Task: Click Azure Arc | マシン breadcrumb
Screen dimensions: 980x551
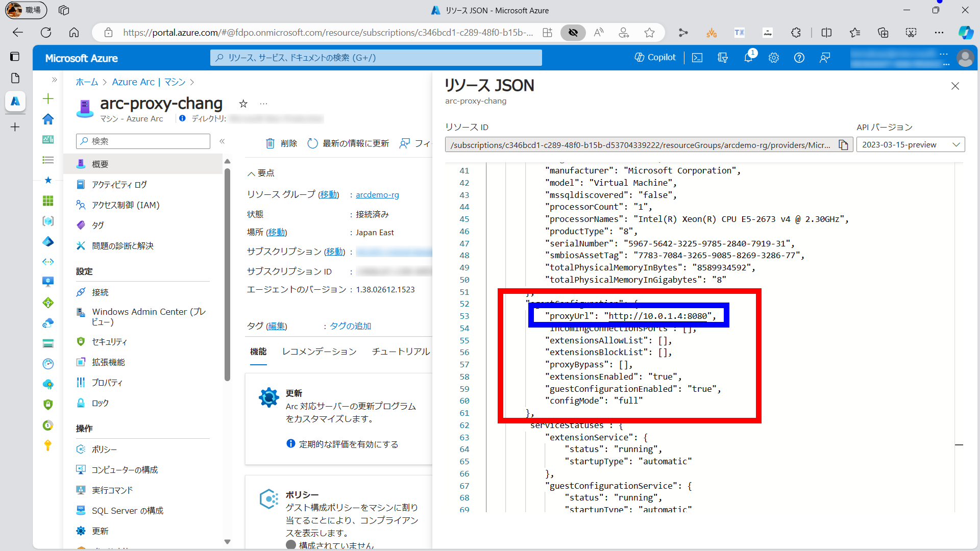Action: pyautogui.click(x=149, y=82)
